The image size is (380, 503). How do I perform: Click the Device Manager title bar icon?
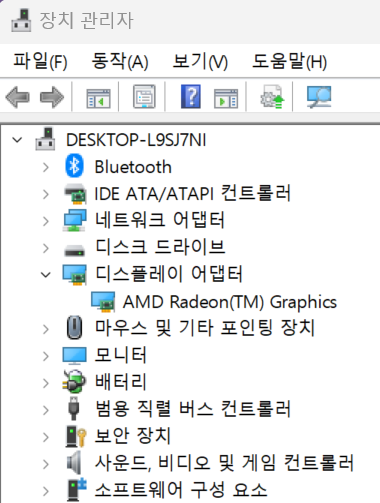click(x=21, y=20)
